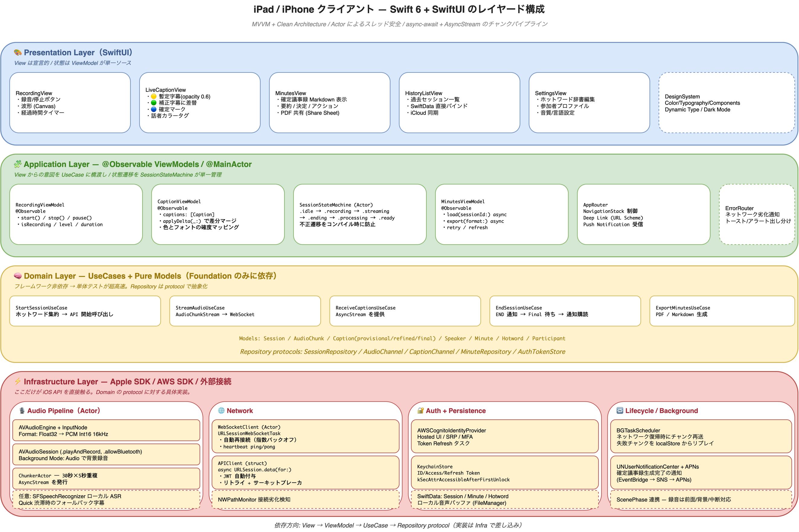This screenshot has width=799, height=532.
Task: Select the BGTaskScheduler box
Action: coord(701,437)
